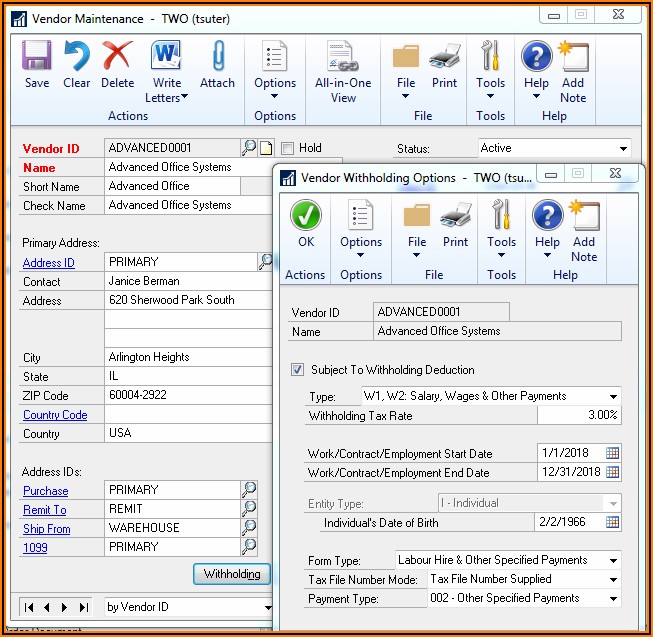Screen dimensions: 653x637
Task: Click the Country Code link
Action: coord(55,415)
